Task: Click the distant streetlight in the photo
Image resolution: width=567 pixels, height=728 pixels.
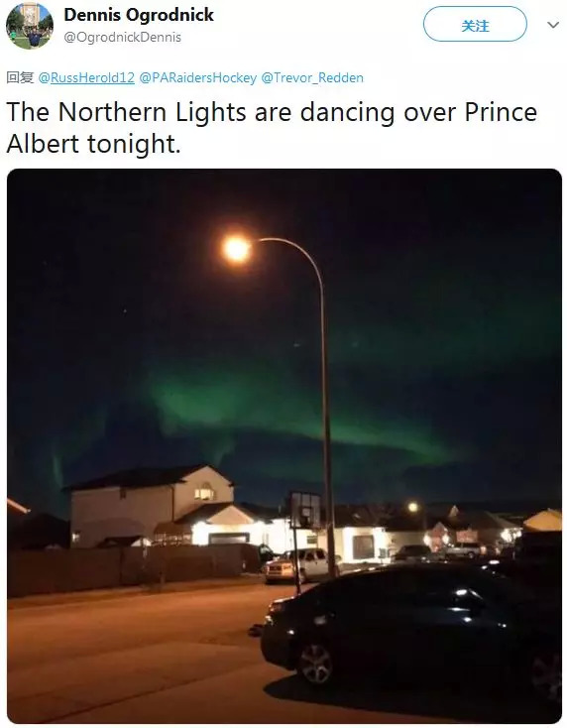Action: point(413,507)
